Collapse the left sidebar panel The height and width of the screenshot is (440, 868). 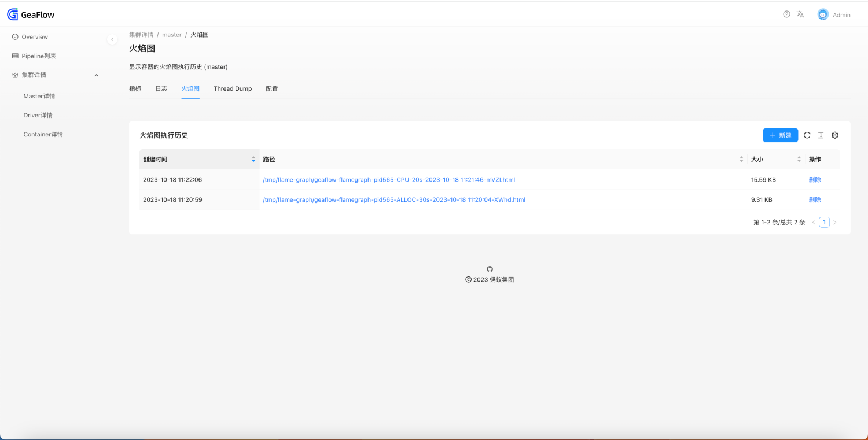click(x=112, y=39)
